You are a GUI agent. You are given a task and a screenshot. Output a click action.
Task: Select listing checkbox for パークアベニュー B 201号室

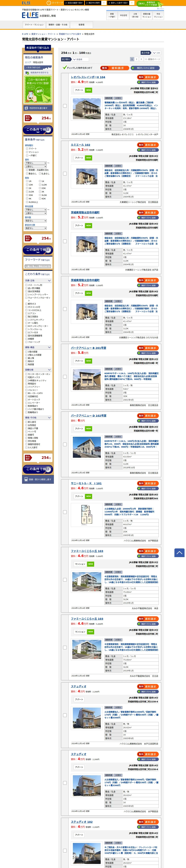pyautogui.click(x=65, y=377)
